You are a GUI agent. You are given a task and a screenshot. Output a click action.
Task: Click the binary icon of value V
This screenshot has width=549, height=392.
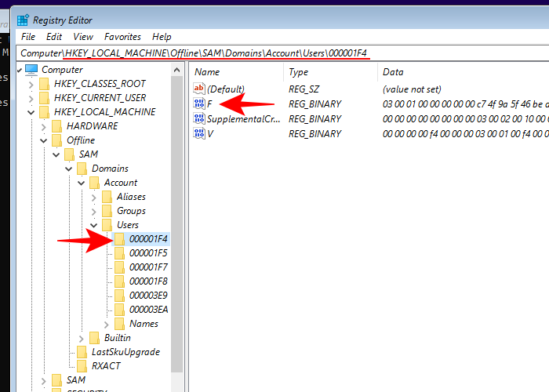[199, 134]
